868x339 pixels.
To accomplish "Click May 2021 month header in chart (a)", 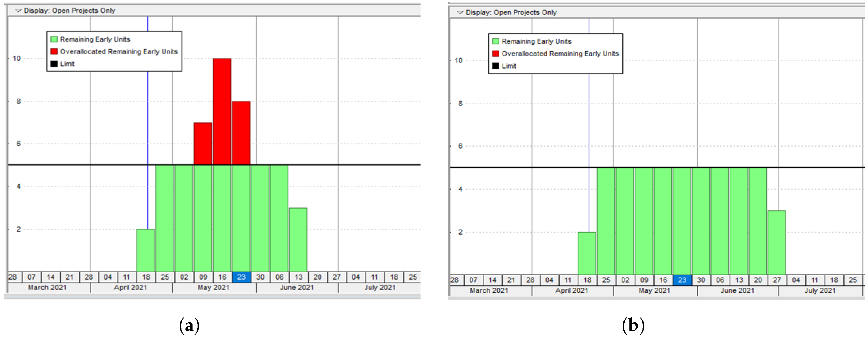I will (214, 288).
